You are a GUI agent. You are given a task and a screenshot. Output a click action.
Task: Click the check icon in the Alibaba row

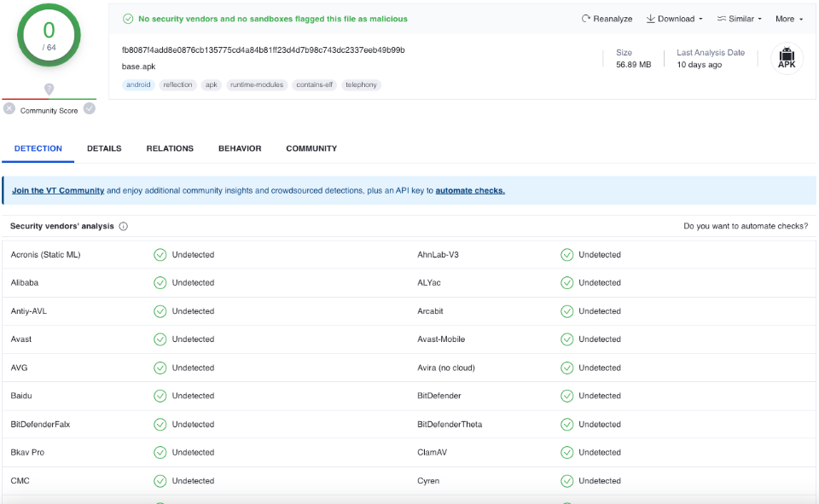pyautogui.click(x=160, y=283)
